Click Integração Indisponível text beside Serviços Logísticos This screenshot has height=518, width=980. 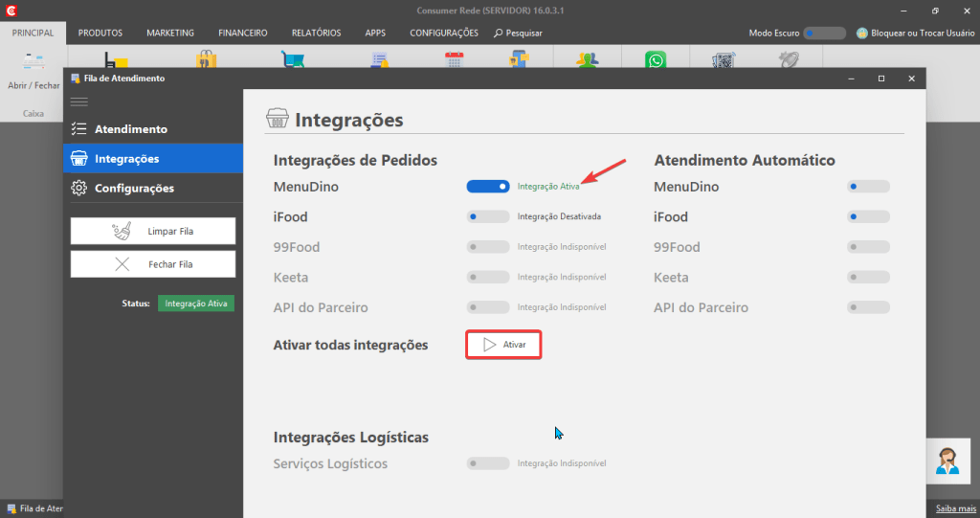click(x=562, y=463)
